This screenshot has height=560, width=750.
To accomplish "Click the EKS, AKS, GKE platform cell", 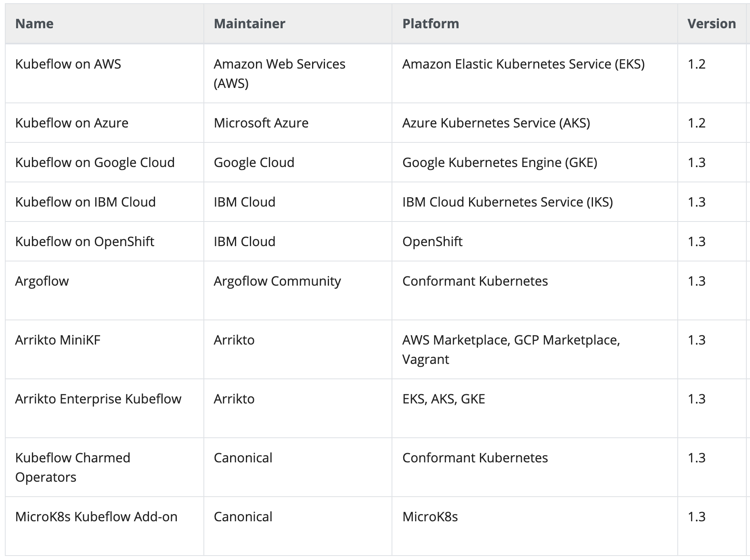I will (535, 408).
